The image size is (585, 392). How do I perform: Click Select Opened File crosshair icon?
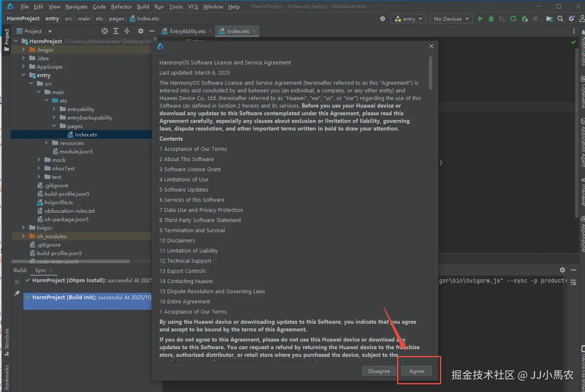click(105, 31)
